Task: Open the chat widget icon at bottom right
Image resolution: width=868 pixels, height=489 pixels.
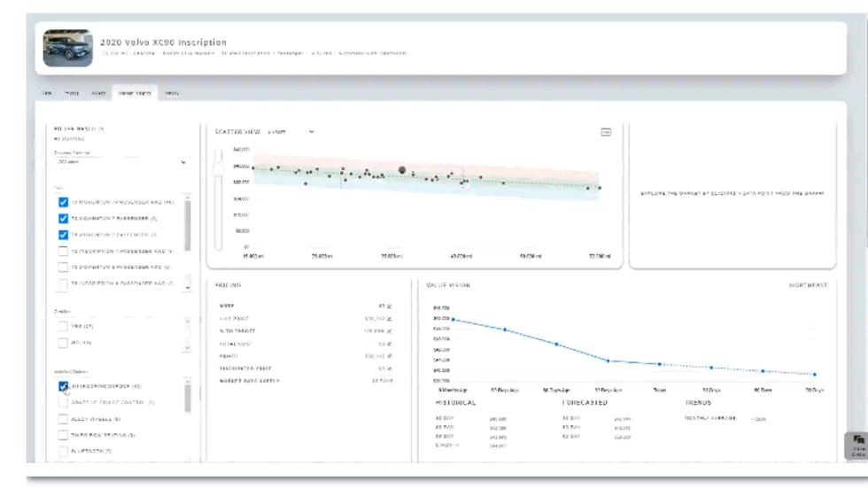Action: [x=857, y=445]
